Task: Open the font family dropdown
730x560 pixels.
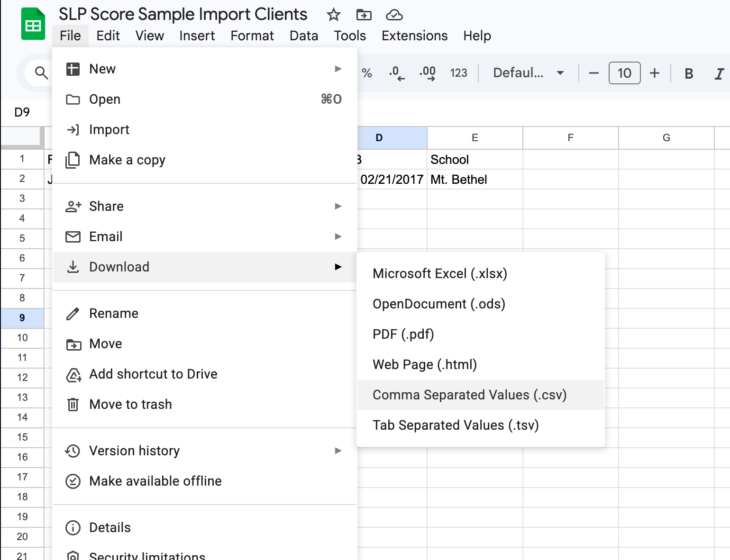Action: pyautogui.click(x=528, y=73)
